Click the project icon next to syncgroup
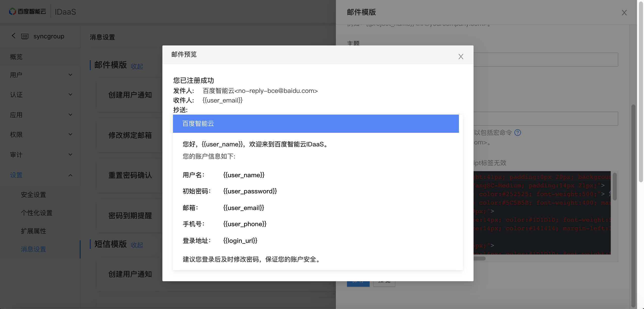The image size is (644, 309). click(x=25, y=36)
